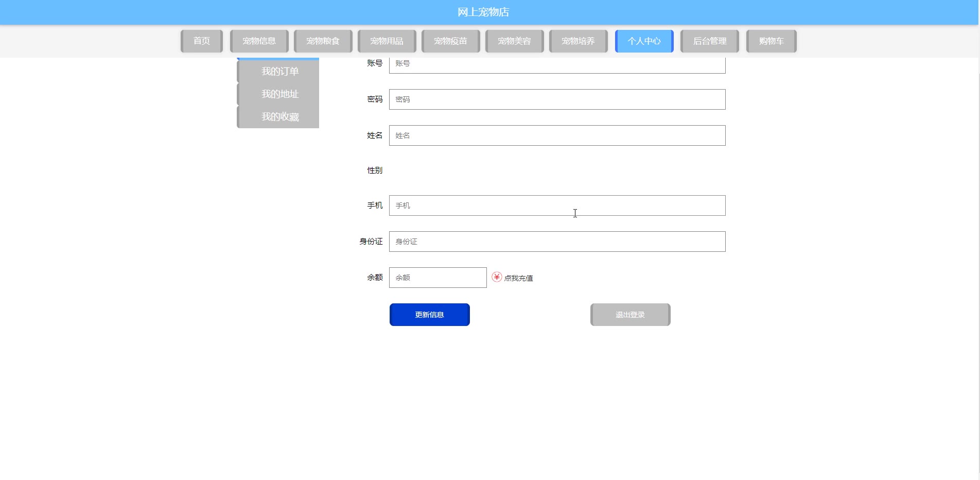Click the 性别 gender label
The image size is (980, 480).
click(375, 170)
